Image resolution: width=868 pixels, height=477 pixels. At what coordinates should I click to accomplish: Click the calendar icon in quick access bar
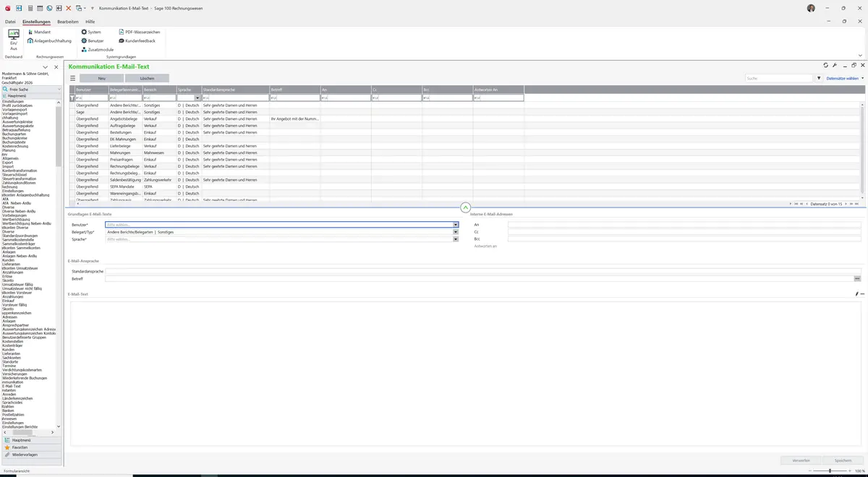coord(39,7)
